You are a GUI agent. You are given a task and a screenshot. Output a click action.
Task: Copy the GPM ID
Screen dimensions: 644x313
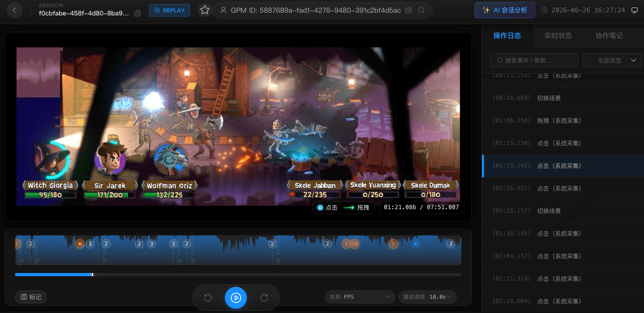pyautogui.click(x=409, y=10)
